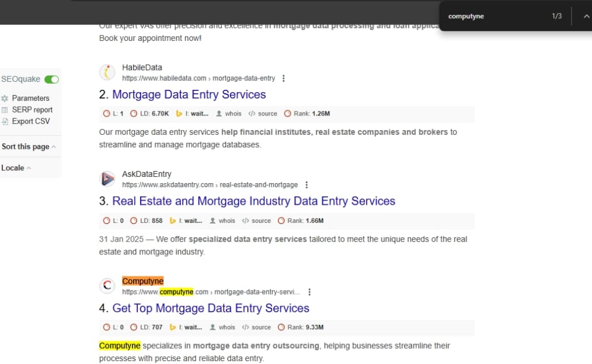
Task: Click Rank 1.66M parameter
Action: [301, 221]
